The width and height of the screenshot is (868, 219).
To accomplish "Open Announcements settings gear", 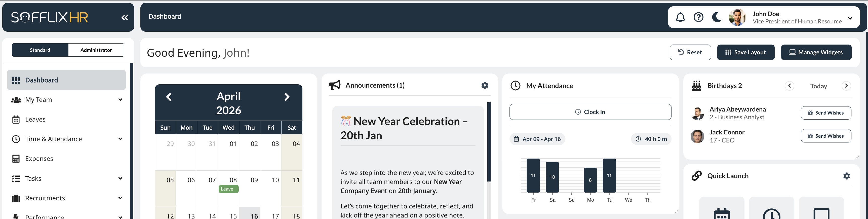I will click(485, 85).
